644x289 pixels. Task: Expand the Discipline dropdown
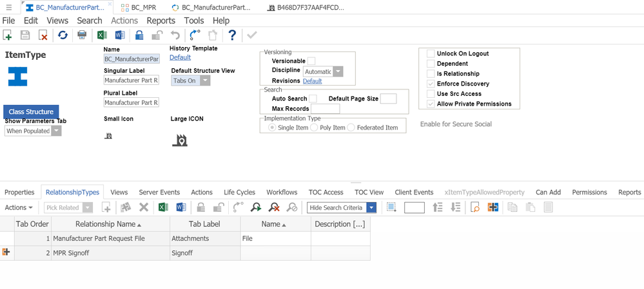(338, 71)
